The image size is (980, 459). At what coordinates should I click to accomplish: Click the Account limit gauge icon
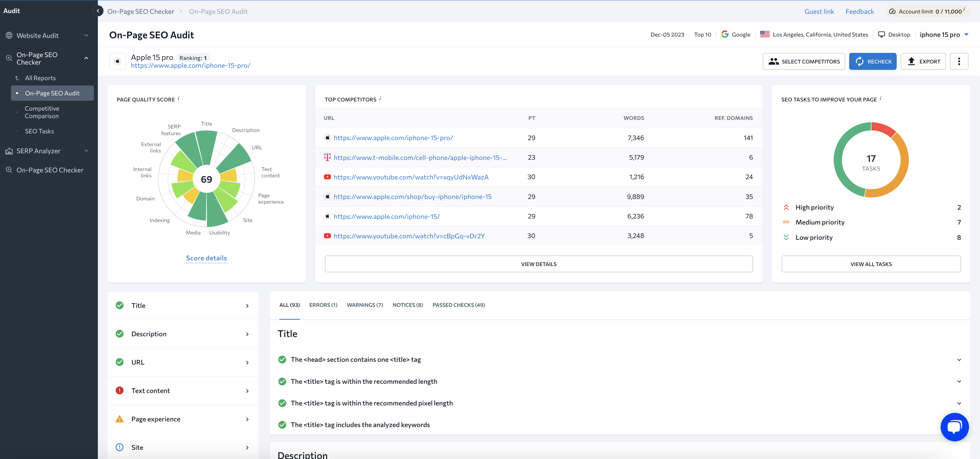(x=892, y=11)
